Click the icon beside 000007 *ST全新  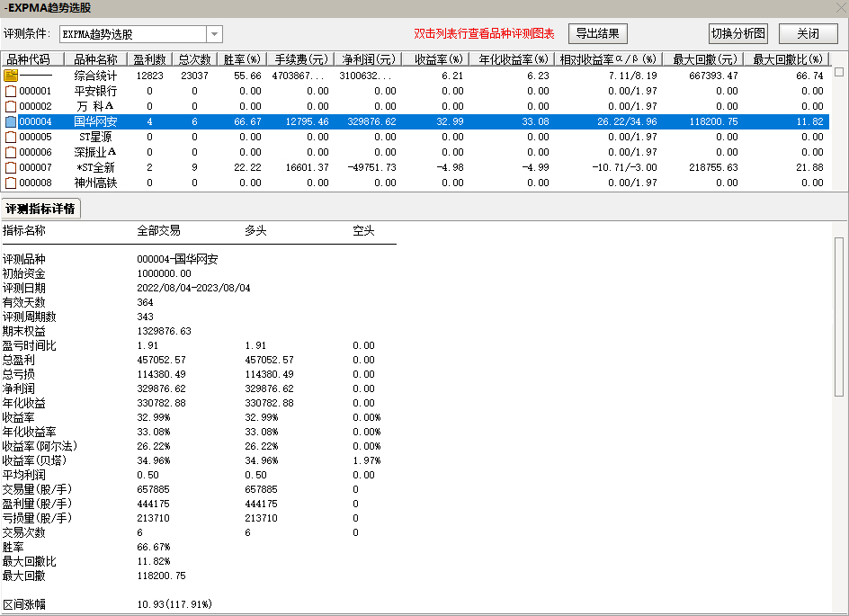click(11, 167)
